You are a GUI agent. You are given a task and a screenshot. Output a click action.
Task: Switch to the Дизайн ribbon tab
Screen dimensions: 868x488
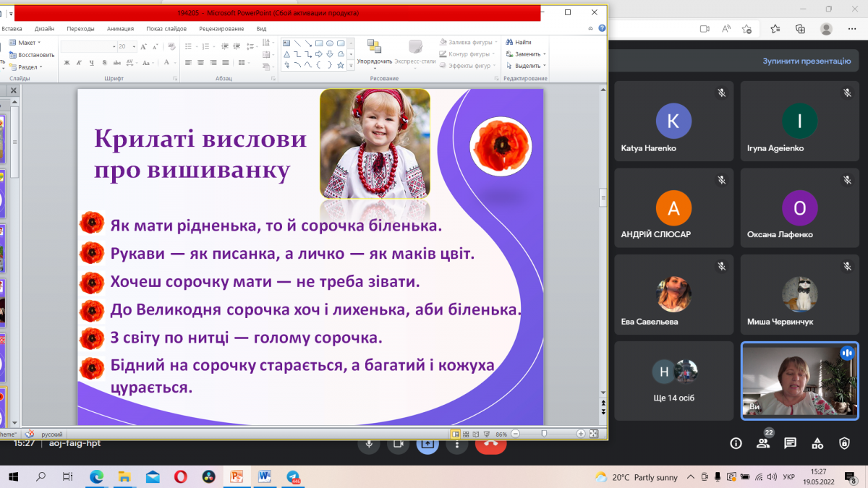click(44, 29)
